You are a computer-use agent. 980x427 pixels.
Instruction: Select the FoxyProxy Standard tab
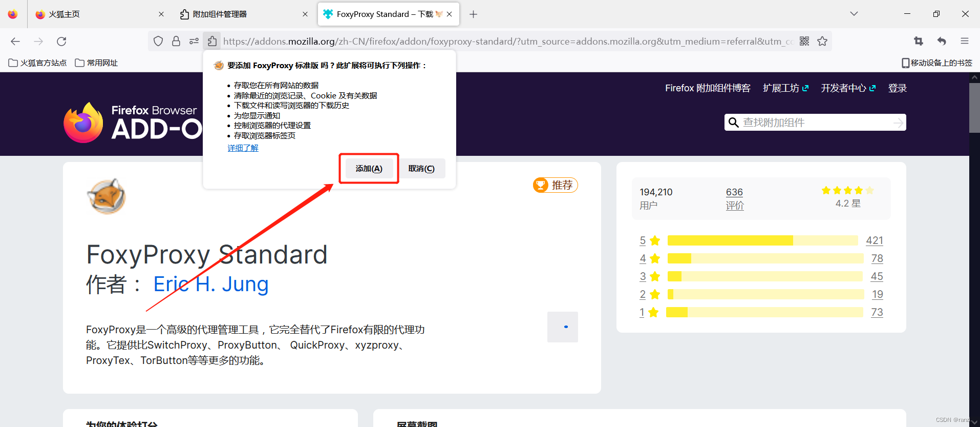(388, 14)
